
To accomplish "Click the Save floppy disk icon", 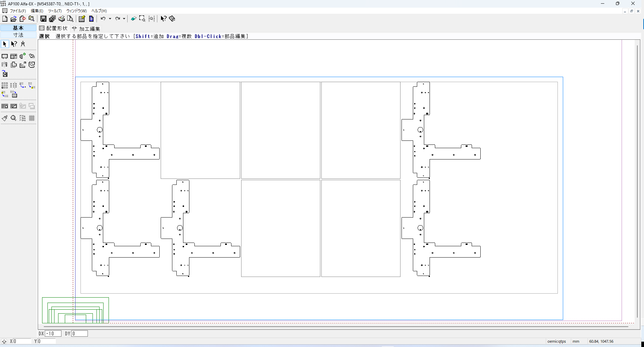I will (43, 19).
